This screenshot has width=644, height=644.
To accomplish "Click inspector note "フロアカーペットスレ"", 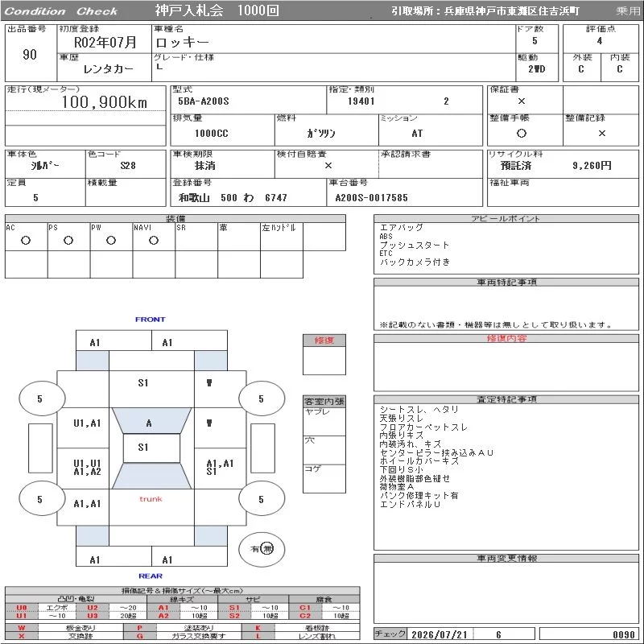I will pos(423,427).
